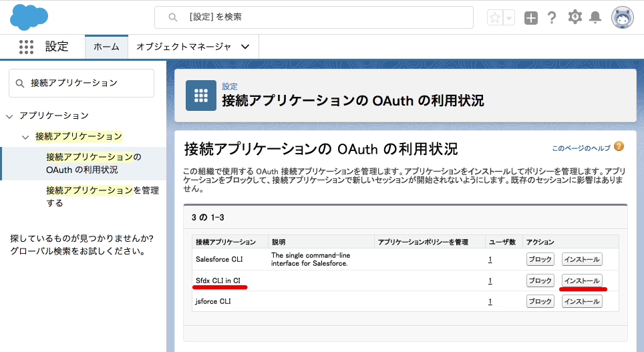Click インストール for Salesforce CLI
This screenshot has width=644, height=352.
tap(582, 259)
